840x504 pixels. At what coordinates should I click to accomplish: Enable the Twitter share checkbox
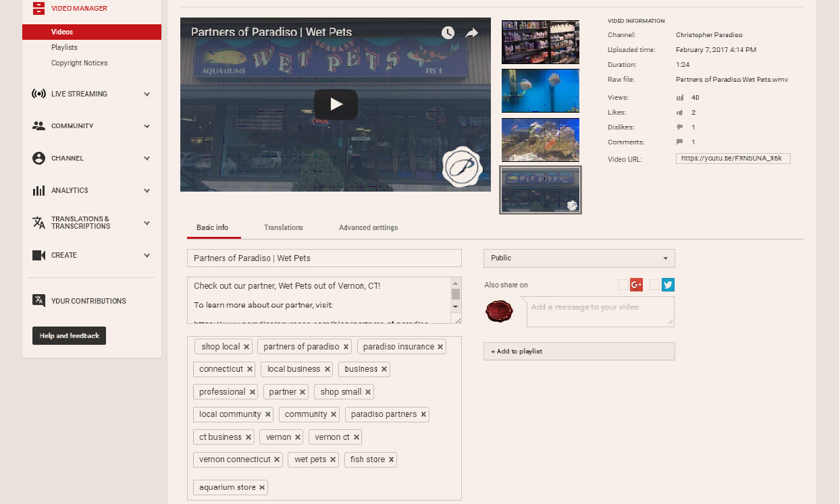654,285
